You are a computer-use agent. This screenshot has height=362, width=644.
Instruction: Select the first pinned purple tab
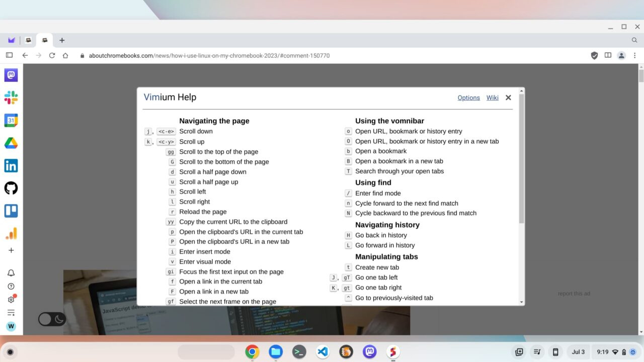click(x=12, y=40)
